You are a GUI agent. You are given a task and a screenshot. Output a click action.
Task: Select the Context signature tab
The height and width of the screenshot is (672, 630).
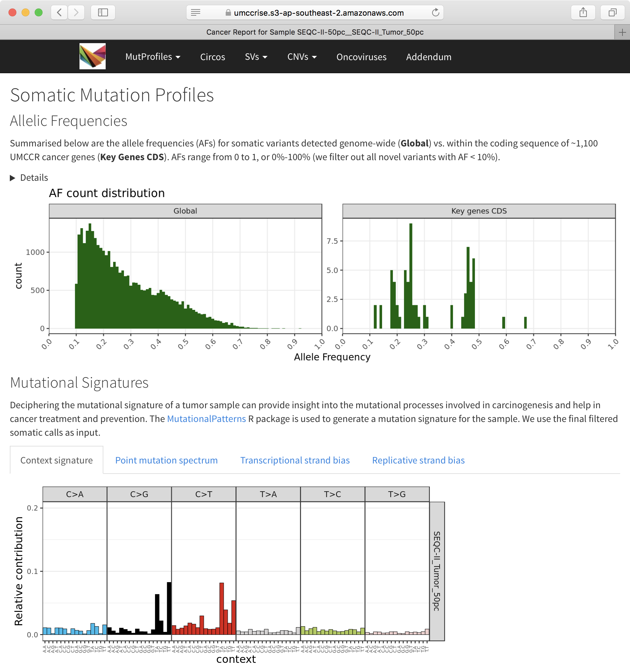(x=57, y=460)
